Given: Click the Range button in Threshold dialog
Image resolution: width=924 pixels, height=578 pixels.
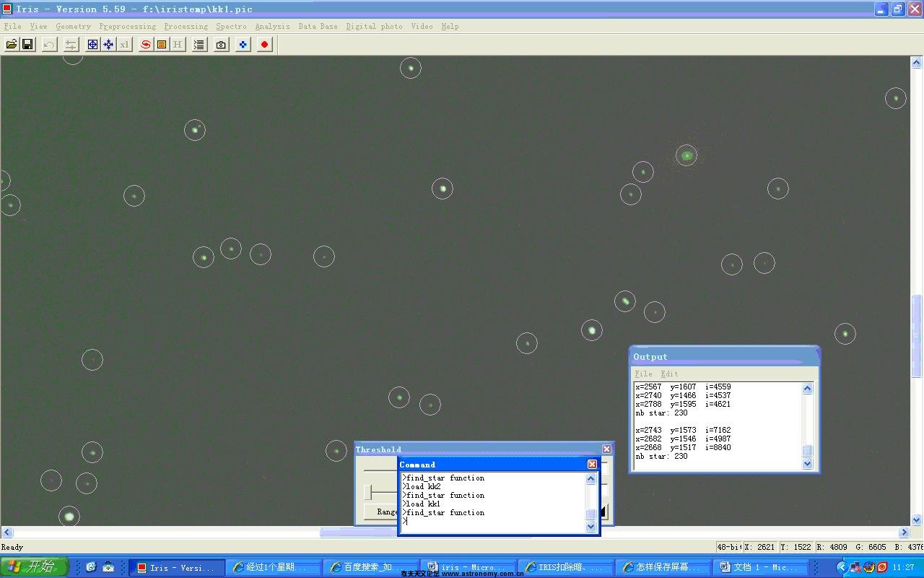Looking at the screenshot, I should (x=381, y=512).
